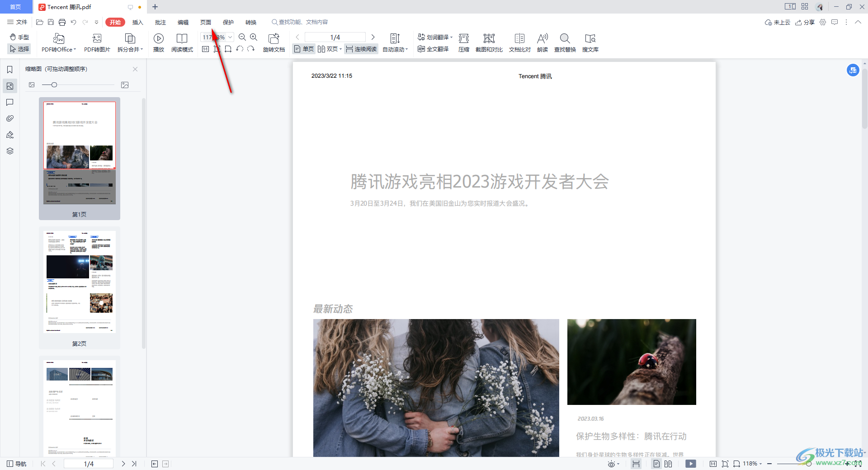868x470 pixels.
Task: Open the 页面 tab
Action: pos(206,22)
